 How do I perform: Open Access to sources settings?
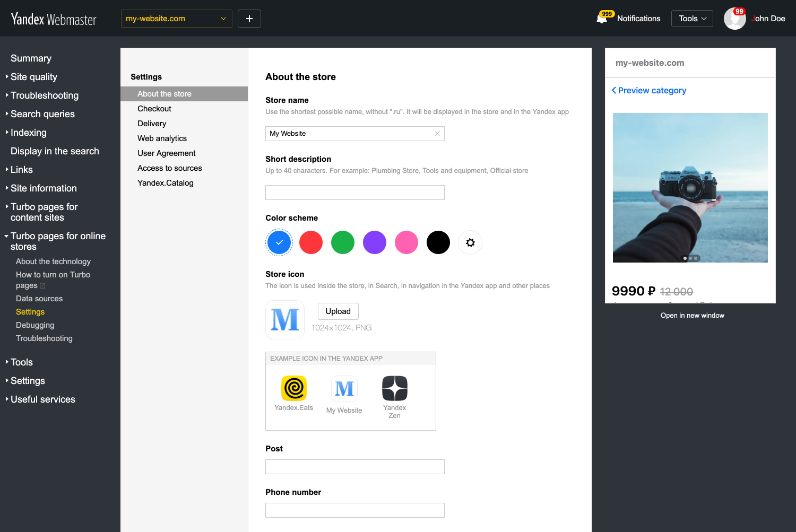pos(170,168)
